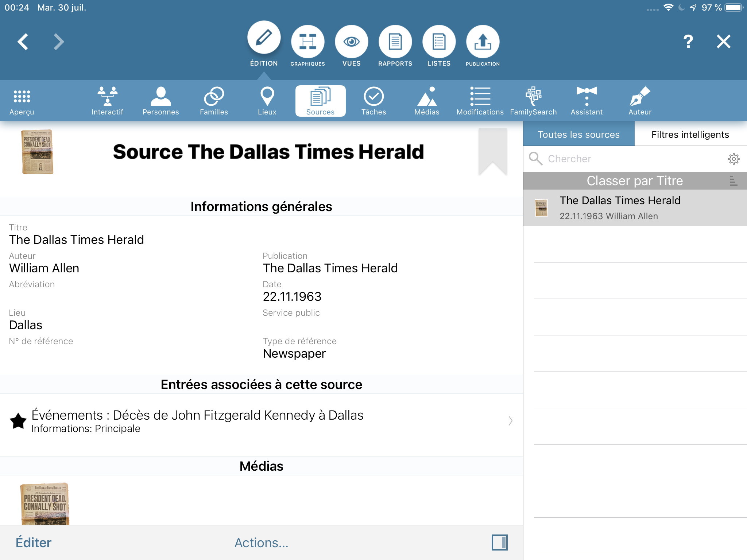The image size is (747, 560).
Task: Toggle sort direction icon beside Classer par Titre
Action: [x=734, y=181]
